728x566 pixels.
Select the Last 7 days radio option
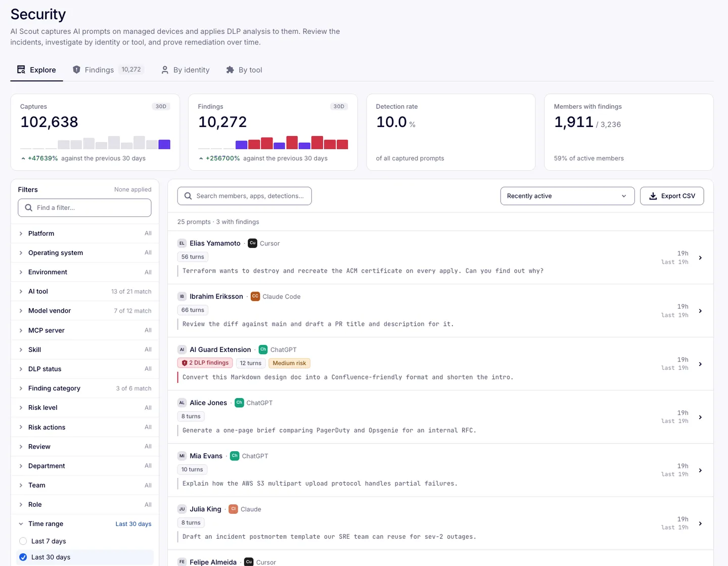(23, 541)
